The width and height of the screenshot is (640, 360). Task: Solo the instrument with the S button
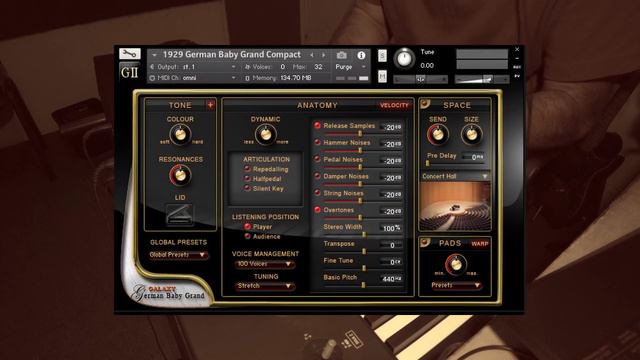tap(382, 56)
